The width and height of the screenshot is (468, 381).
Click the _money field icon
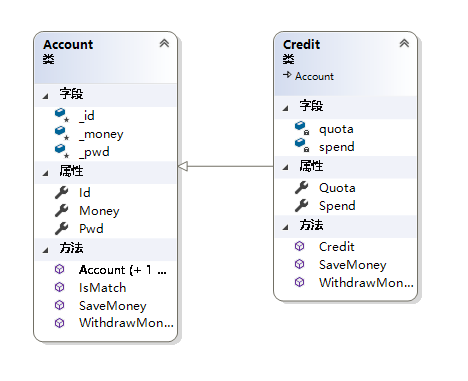tap(62, 133)
